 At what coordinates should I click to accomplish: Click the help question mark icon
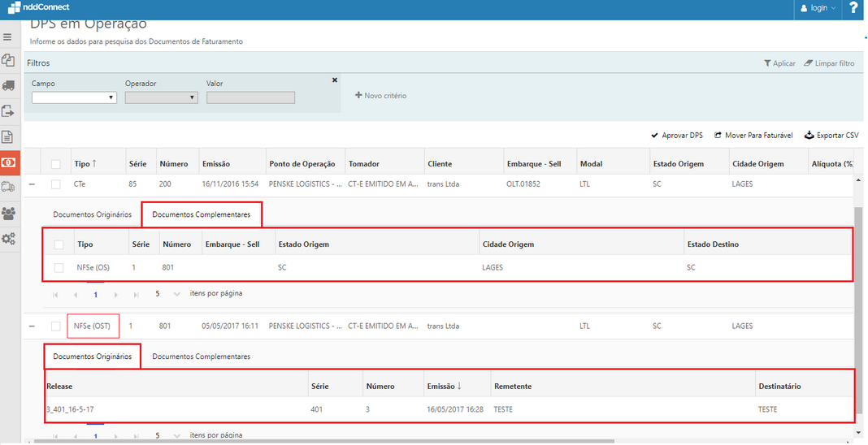pos(854,8)
